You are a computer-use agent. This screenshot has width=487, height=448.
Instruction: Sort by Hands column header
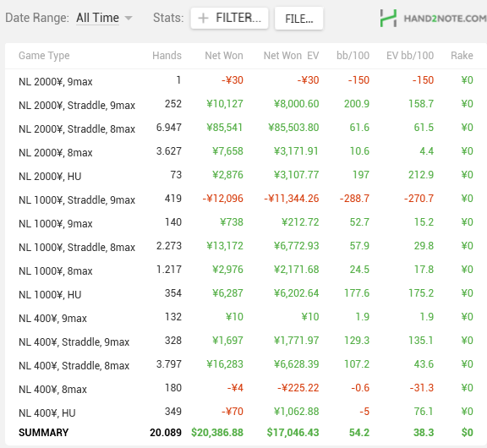point(167,56)
